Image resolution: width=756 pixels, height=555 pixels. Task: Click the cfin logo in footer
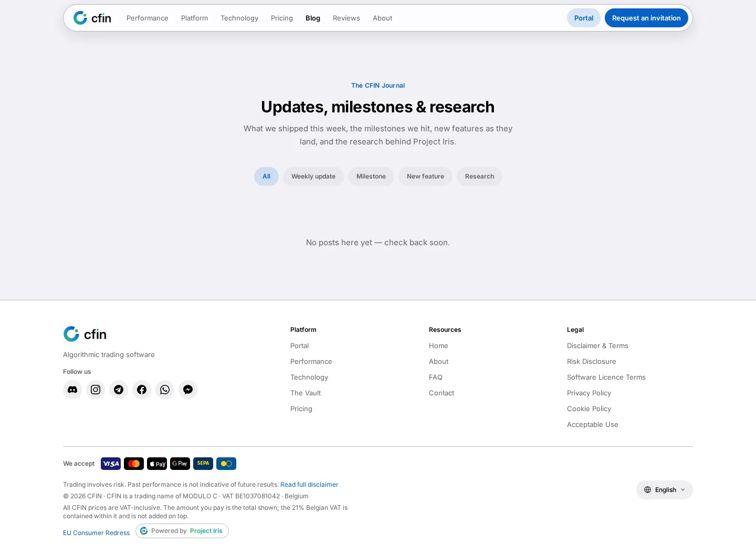pyautogui.click(x=85, y=334)
